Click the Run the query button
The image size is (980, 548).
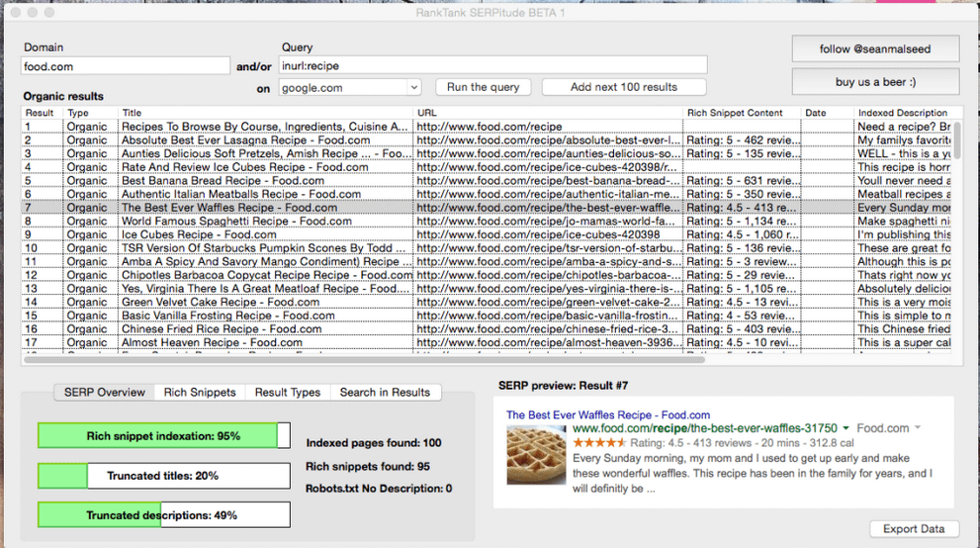click(483, 87)
